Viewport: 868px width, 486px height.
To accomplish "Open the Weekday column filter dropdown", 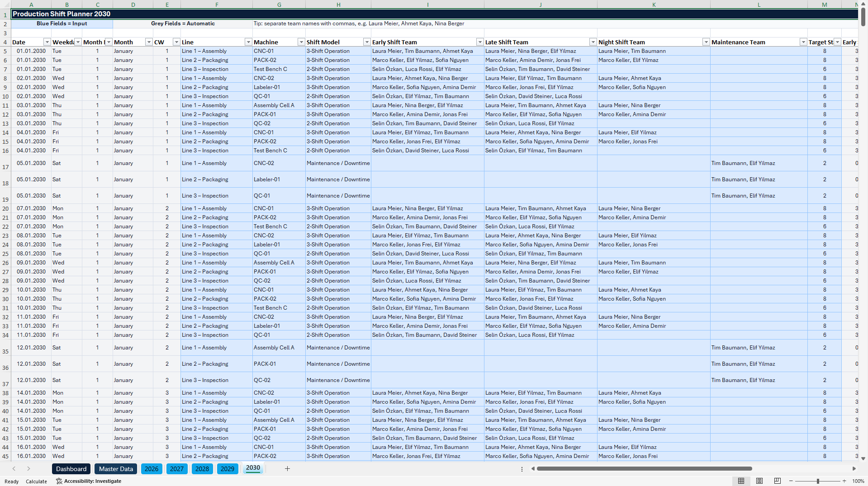I will coord(78,42).
